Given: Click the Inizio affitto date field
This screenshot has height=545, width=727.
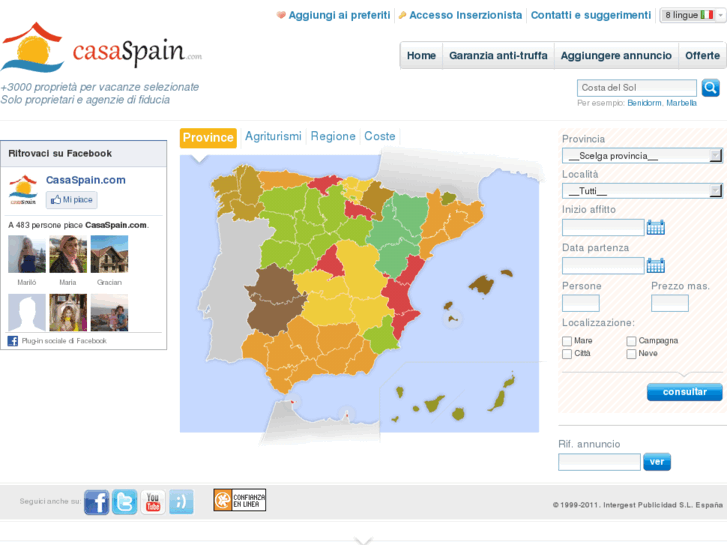Looking at the screenshot, I should click(603, 227).
